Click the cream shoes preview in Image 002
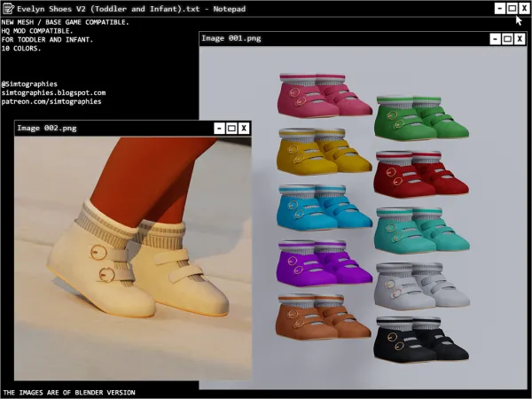The height and width of the screenshot is (399, 532). 137,259
